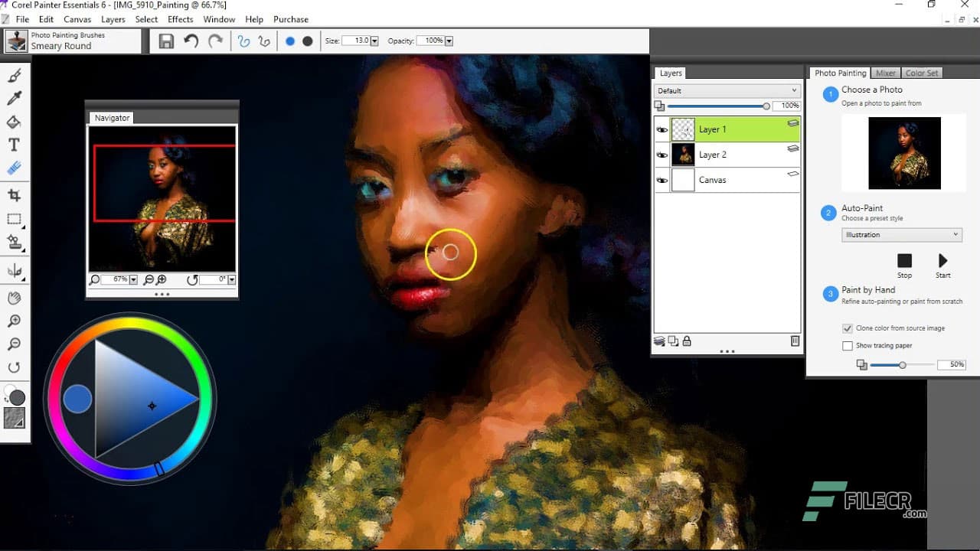Click the Undo arrow in the toolbar

tap(191, 41)
